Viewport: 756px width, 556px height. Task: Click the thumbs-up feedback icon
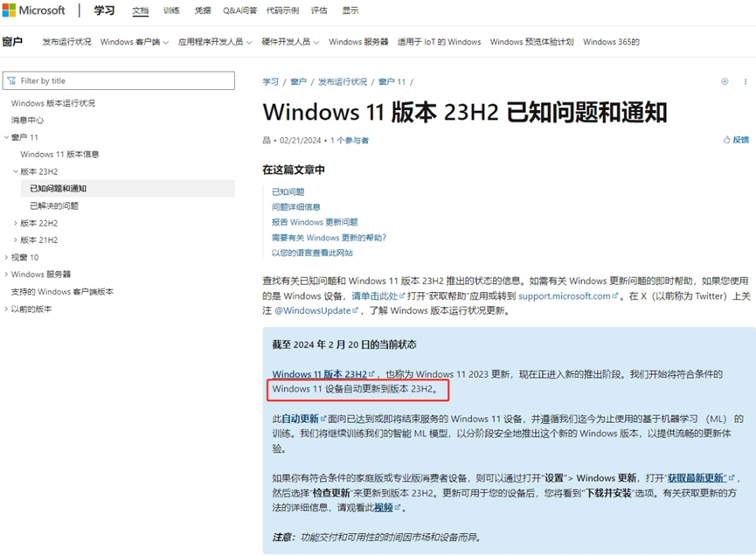click(726, 140)
